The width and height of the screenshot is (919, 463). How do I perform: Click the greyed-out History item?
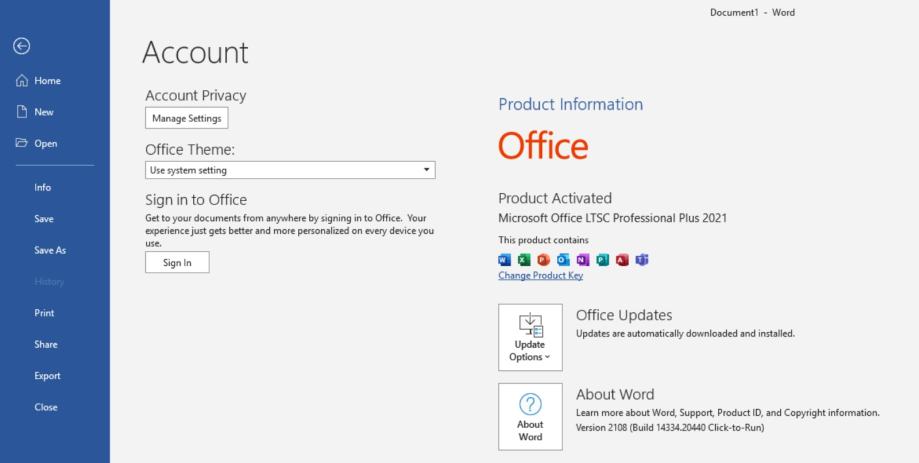(49, 282)
